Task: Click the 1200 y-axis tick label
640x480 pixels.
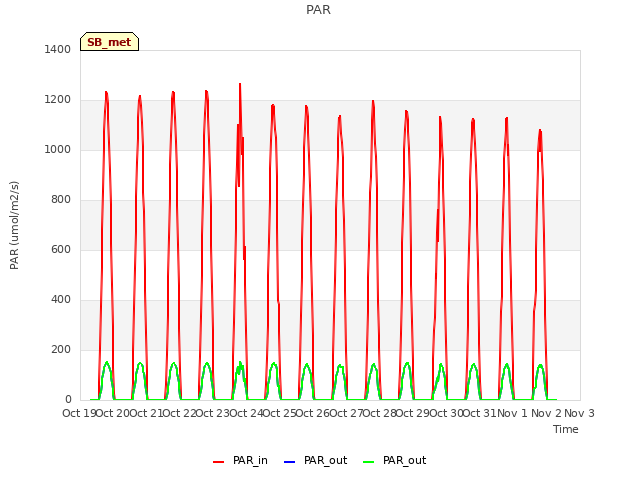Action: [58, 100]
